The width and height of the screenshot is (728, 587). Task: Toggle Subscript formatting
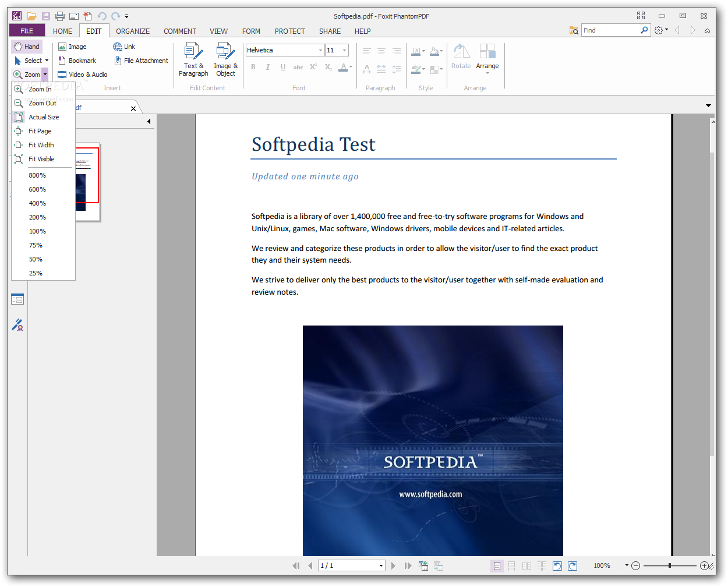(x=328, y=68)
